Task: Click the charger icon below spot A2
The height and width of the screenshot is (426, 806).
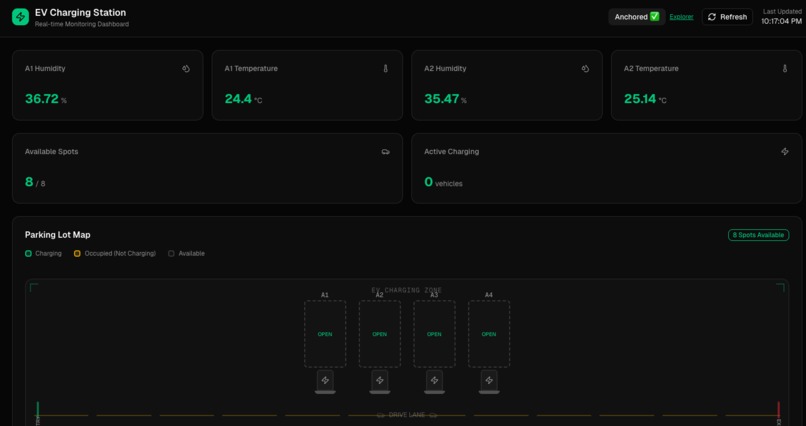Action: click(x=379, y=382)
